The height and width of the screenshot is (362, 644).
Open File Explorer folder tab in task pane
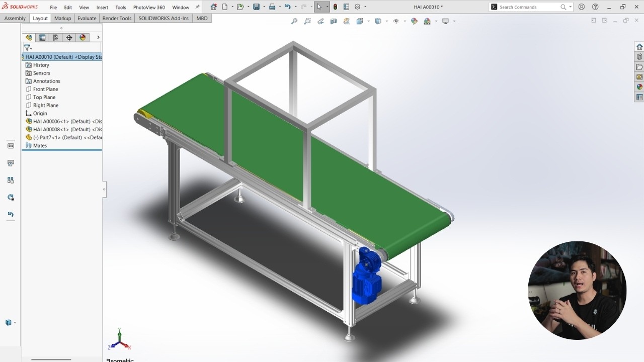tap(639, 67)
